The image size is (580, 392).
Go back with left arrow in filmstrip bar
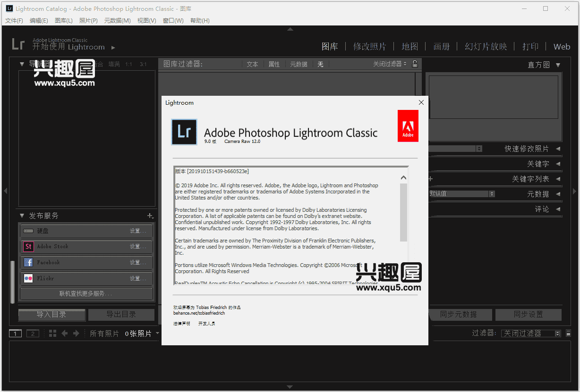[65, 334]
